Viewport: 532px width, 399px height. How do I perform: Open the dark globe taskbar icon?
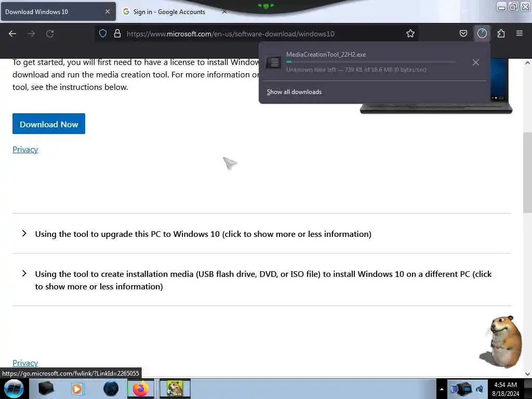111,389
